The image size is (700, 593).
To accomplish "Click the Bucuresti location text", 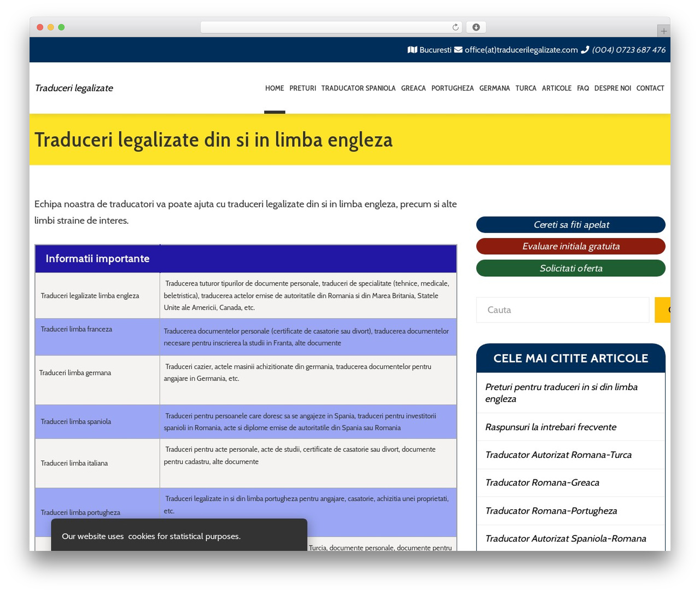I will (435, 50).
